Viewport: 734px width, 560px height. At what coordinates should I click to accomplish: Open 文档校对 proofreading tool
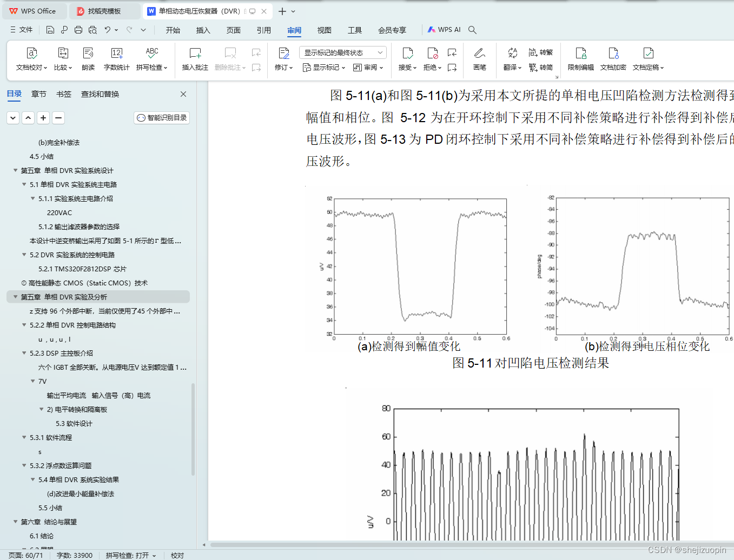[x=32, y=59]
